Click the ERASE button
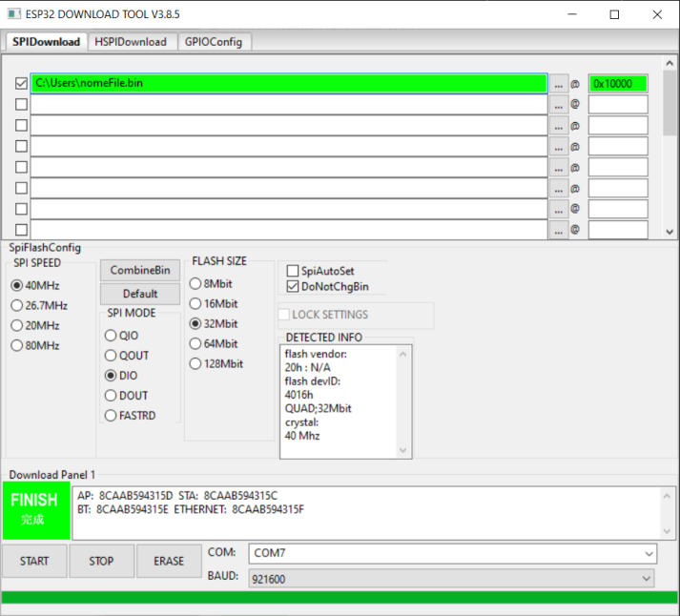The height and width of the screenshot is (616, 680). click(x=169, y=561)
